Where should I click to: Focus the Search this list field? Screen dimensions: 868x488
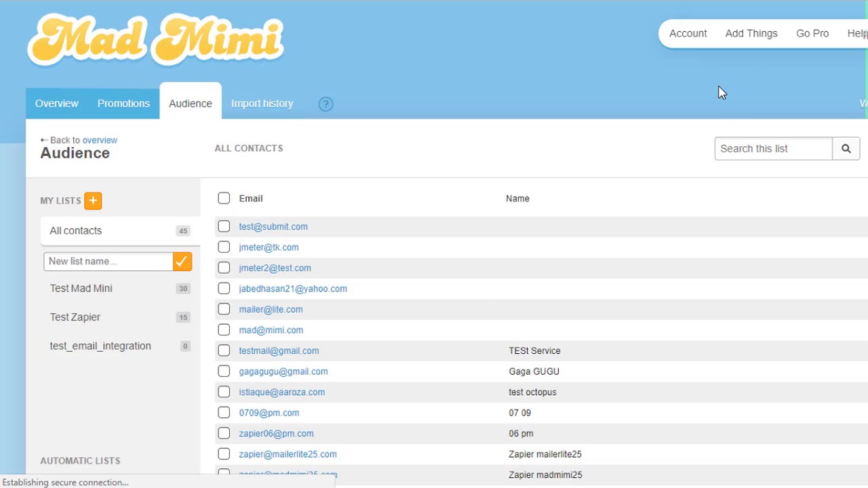[x=774, y=148]
